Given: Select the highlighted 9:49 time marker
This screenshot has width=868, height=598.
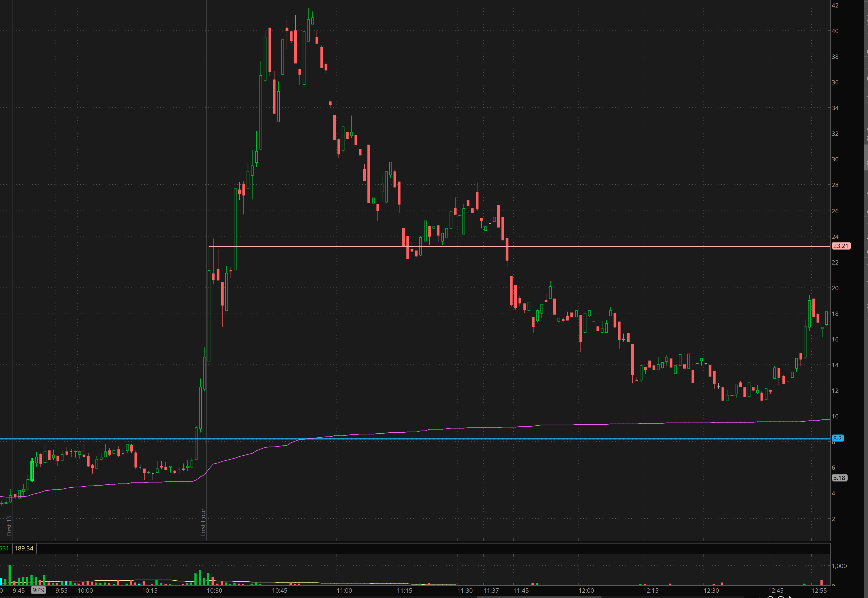Looking at the screenshot, I should [x=38, y=590].
